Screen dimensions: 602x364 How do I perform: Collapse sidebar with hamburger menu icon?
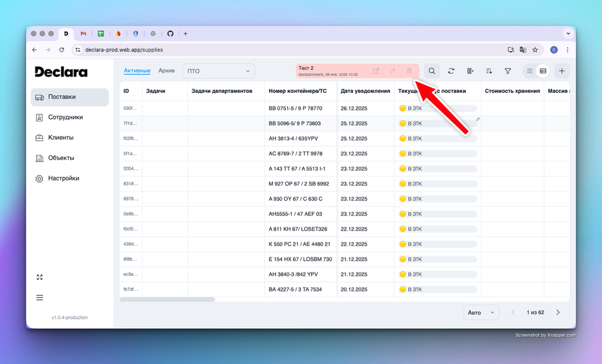(x=39, y=297)
